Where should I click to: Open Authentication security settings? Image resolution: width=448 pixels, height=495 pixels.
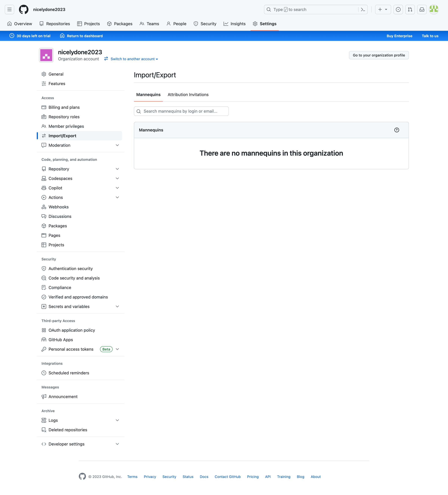[x=80, y=269]
